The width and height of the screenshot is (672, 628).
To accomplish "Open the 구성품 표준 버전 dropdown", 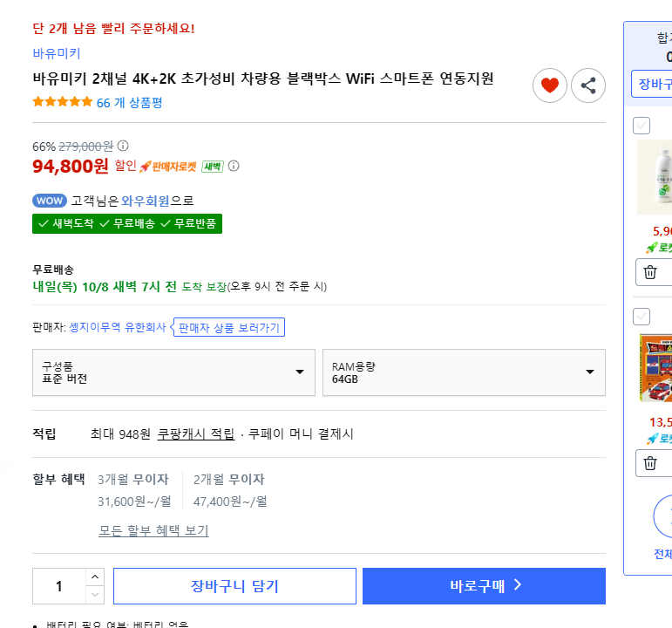I will click(173, 372).
